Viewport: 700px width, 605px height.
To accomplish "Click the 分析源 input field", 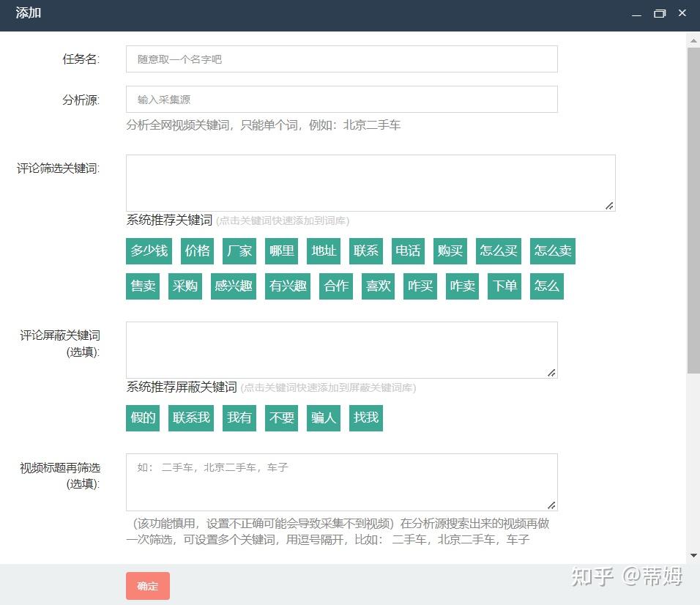I will click(341, 99).
